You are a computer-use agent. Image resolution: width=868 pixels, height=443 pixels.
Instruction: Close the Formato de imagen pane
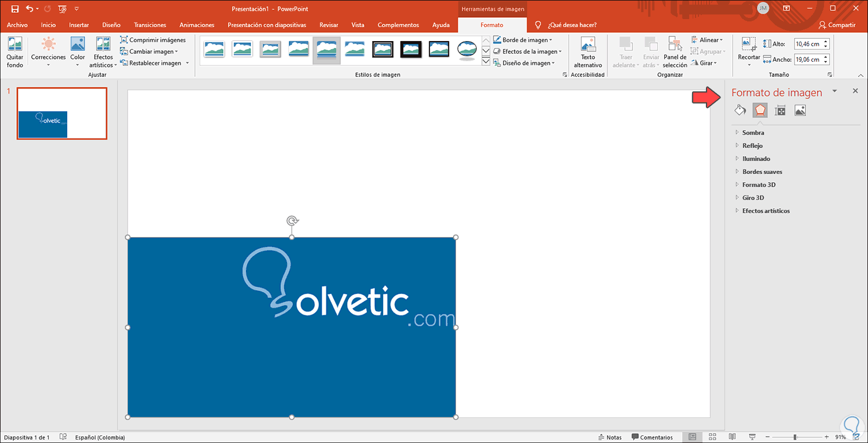tap(855, 91)
